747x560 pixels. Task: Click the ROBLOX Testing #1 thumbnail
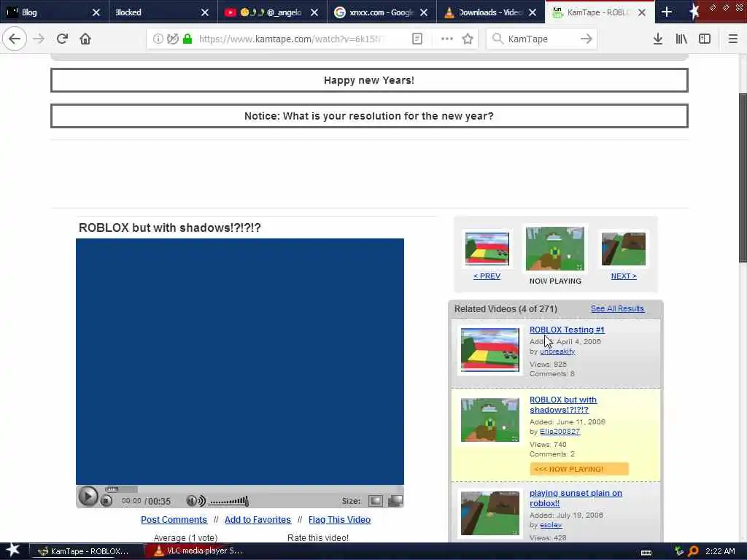point(489,350)
